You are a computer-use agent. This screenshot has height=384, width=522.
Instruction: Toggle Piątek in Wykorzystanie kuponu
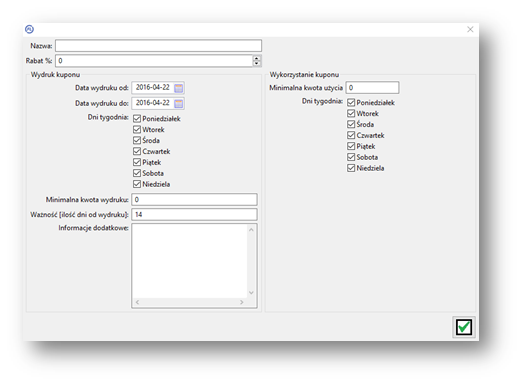coord(351,146)
